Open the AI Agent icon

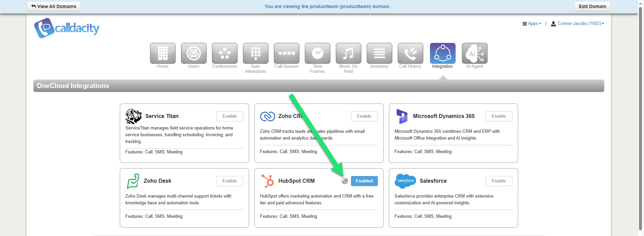tap(474, 53)
